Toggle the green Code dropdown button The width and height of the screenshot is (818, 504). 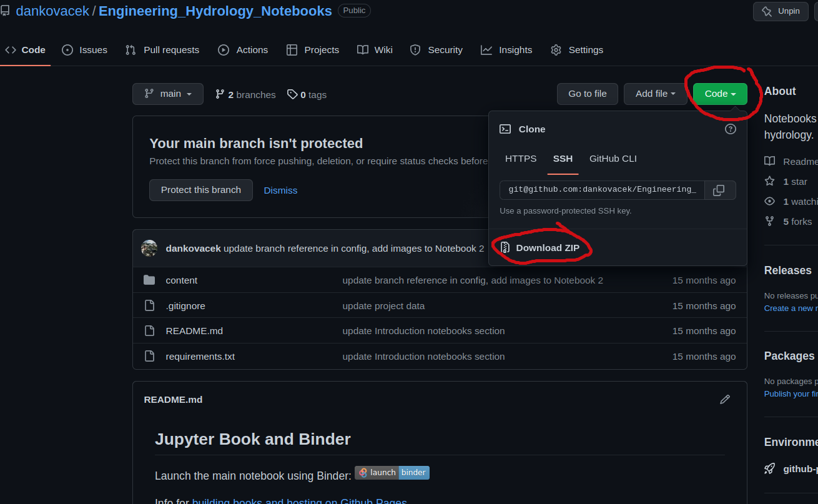720,94
